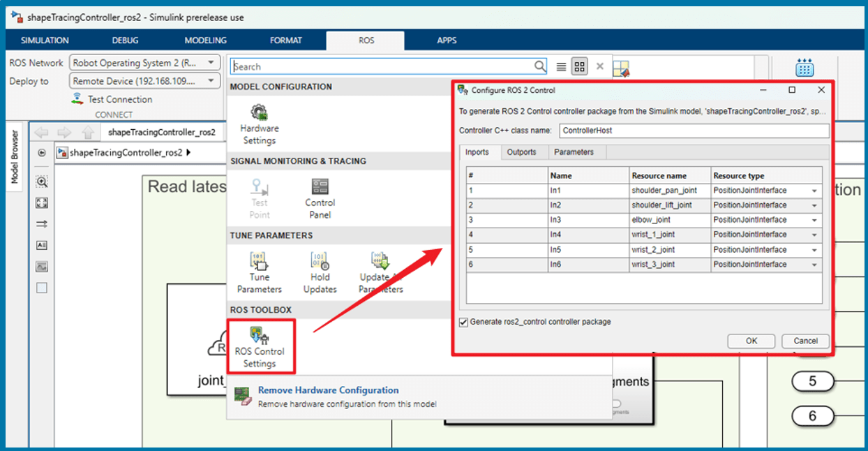Click the Tune Parameters icon
The width and height of the screenshot is (868, 451).
pos(259,262)
